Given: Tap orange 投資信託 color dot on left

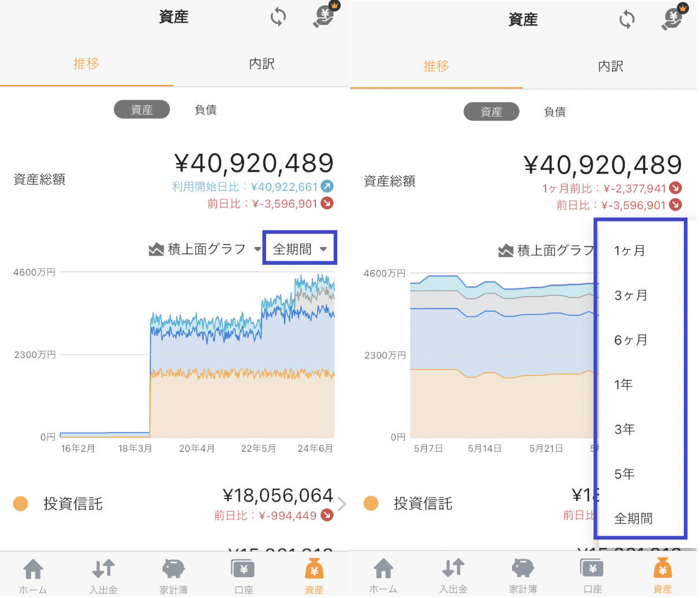Looking at the screenshot, I should [x=21, y=504].
